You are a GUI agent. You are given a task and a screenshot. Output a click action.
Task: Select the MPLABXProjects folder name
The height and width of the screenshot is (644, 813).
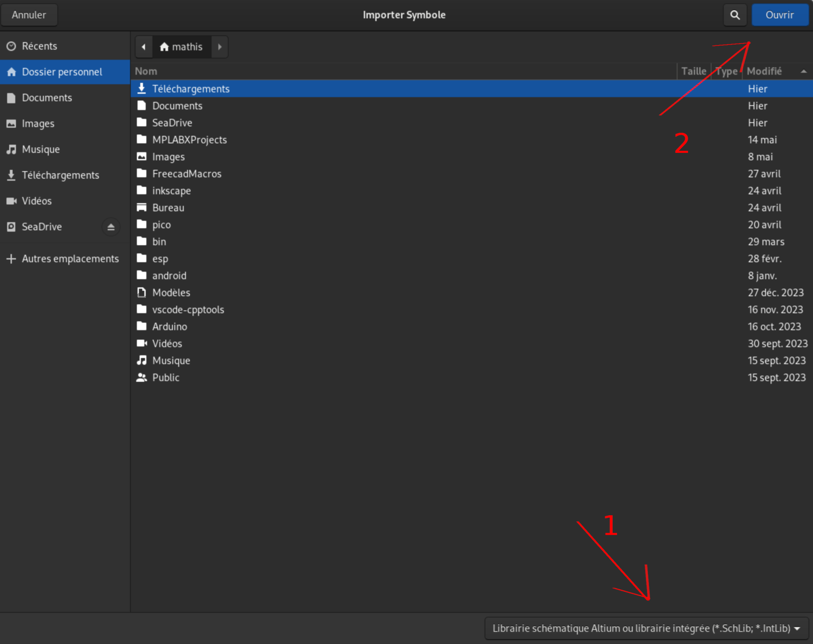point(189,140)
